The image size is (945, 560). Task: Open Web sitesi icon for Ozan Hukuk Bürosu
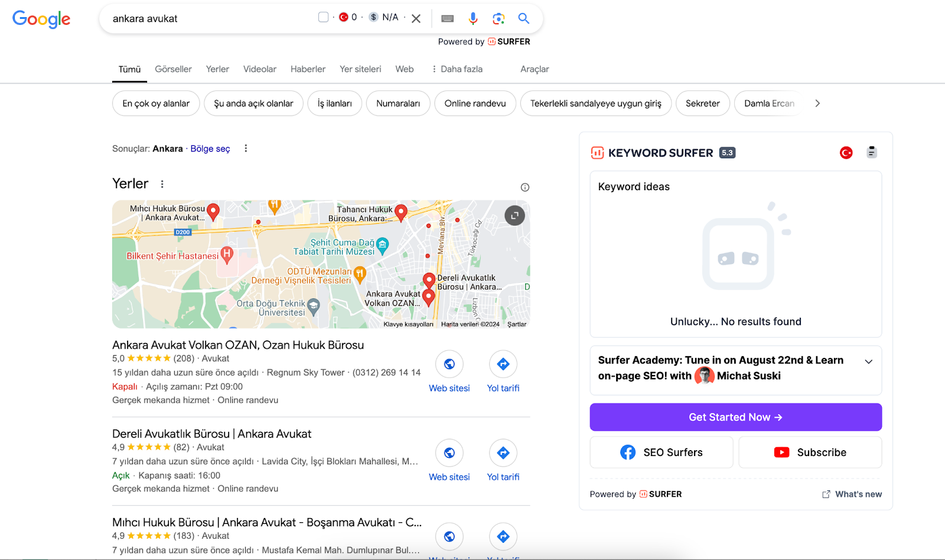[449, 364]
